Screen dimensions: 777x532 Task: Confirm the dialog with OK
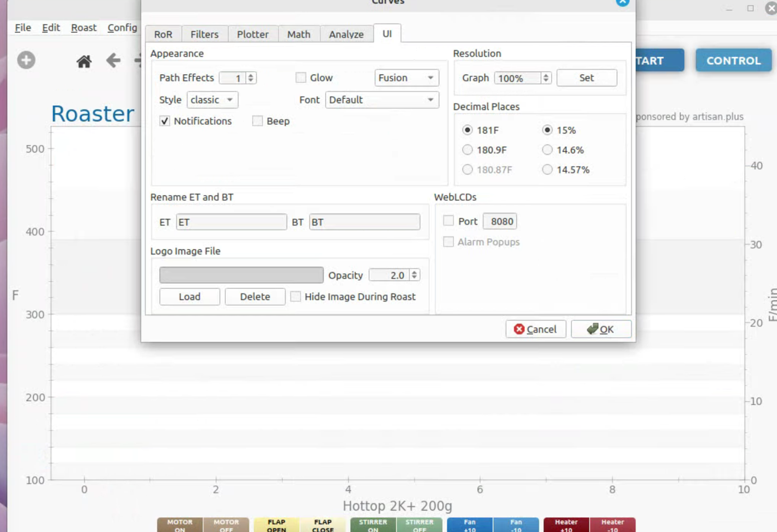point(601,329)
